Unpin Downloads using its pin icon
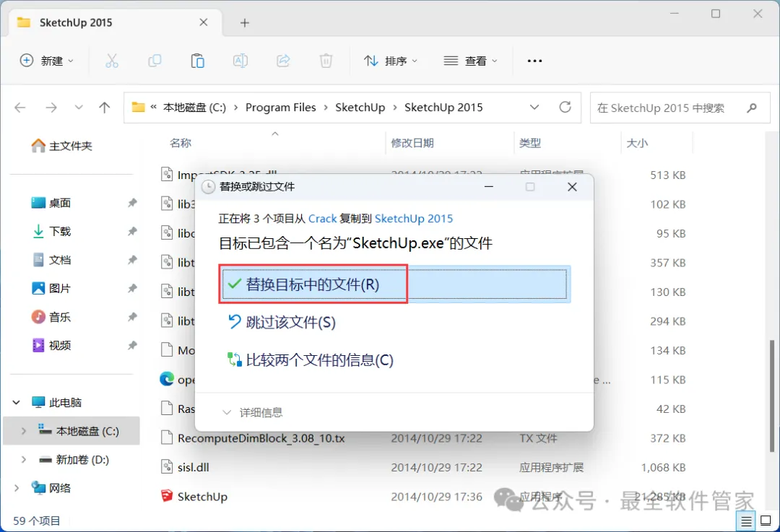 (132, 231)
